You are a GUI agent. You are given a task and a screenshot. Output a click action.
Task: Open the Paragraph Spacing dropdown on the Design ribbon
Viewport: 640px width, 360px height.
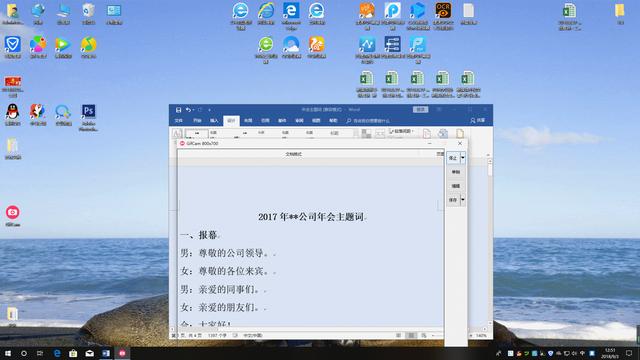click(402, 131)
